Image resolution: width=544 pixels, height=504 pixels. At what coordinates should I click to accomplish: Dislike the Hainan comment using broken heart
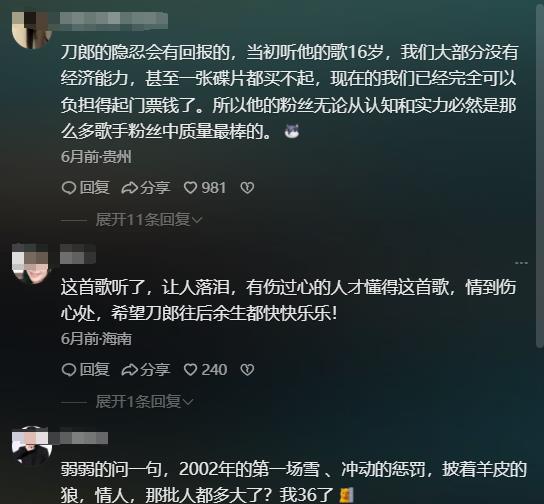(x=247, y=369)
